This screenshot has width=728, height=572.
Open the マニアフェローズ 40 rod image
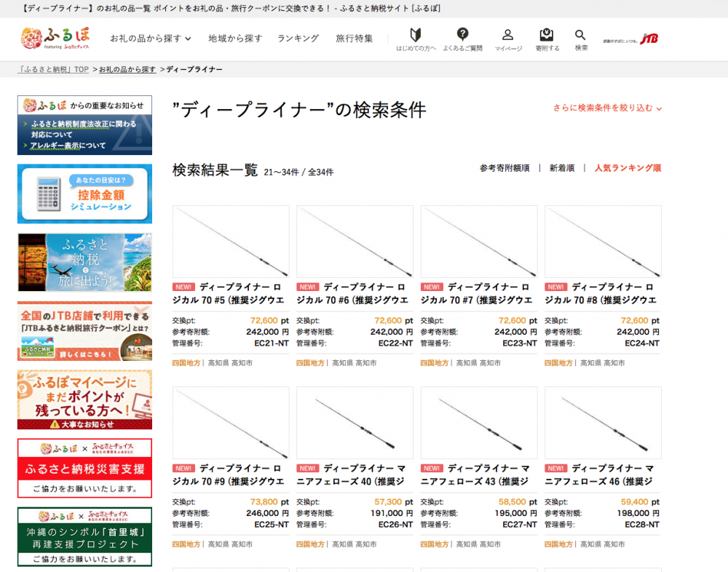355,423
